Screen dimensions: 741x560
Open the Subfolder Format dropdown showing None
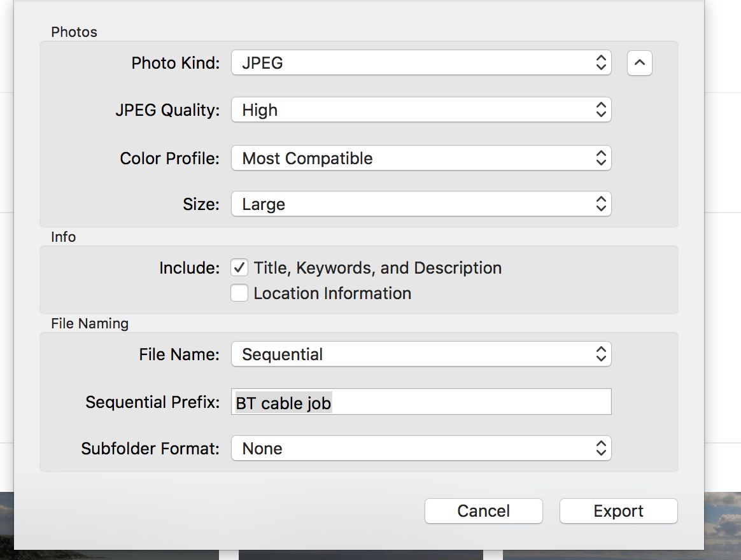point(420,449)
